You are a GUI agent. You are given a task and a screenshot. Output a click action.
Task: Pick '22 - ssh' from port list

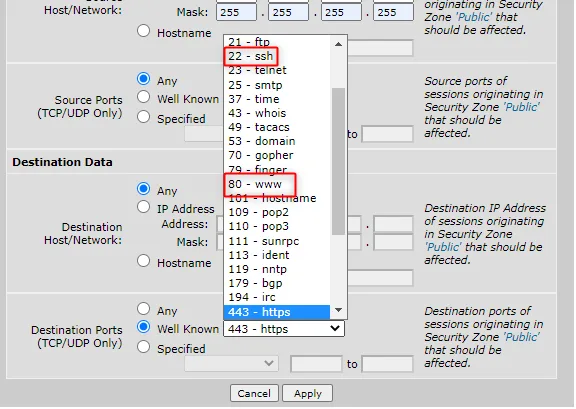[277, 56]
